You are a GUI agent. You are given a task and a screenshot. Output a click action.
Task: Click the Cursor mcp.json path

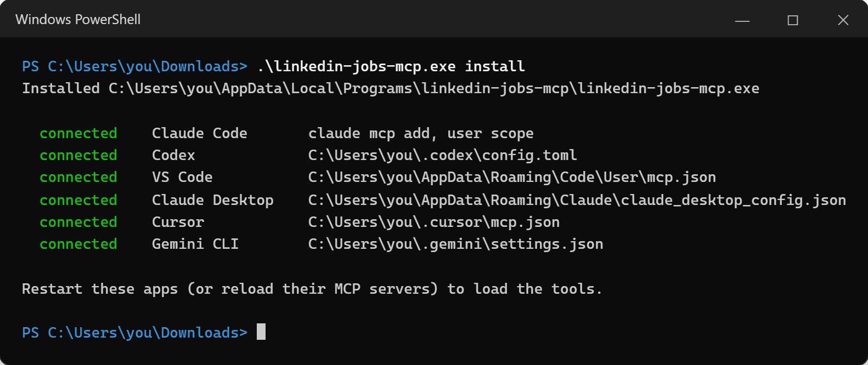[x=434, y=222]
